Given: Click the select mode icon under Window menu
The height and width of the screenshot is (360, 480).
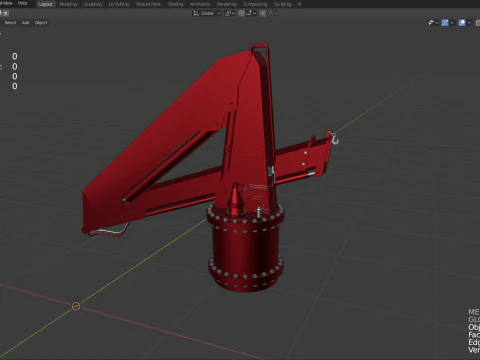Looking at the screenshot, I should click(x=5, y=13).
